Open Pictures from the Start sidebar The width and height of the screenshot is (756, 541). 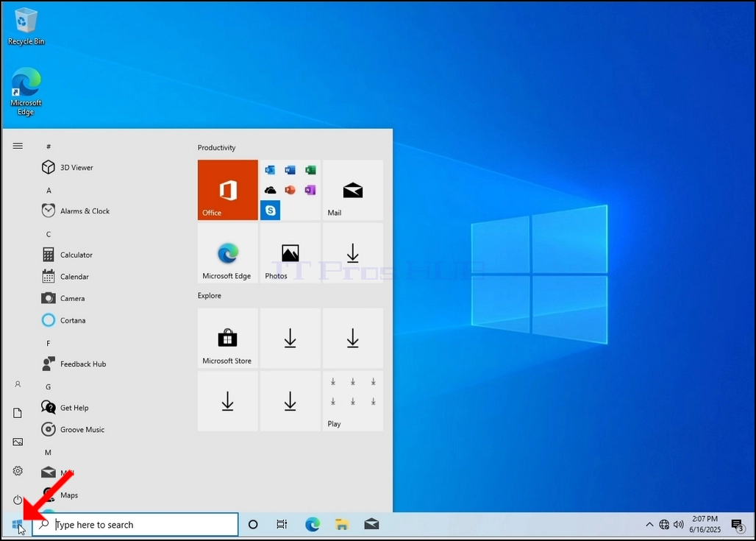coord(18,442)
